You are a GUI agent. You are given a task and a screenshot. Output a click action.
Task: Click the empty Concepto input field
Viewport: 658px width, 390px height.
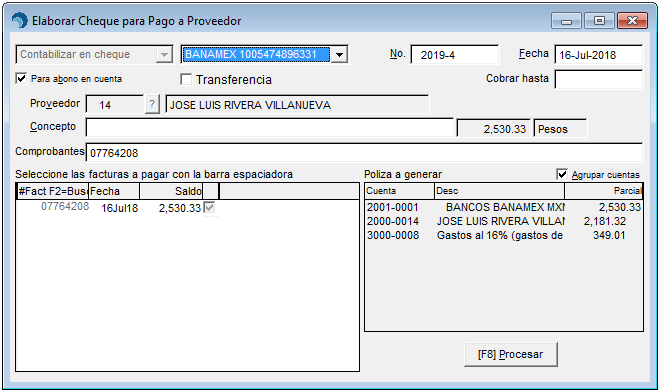click(269, 127)
